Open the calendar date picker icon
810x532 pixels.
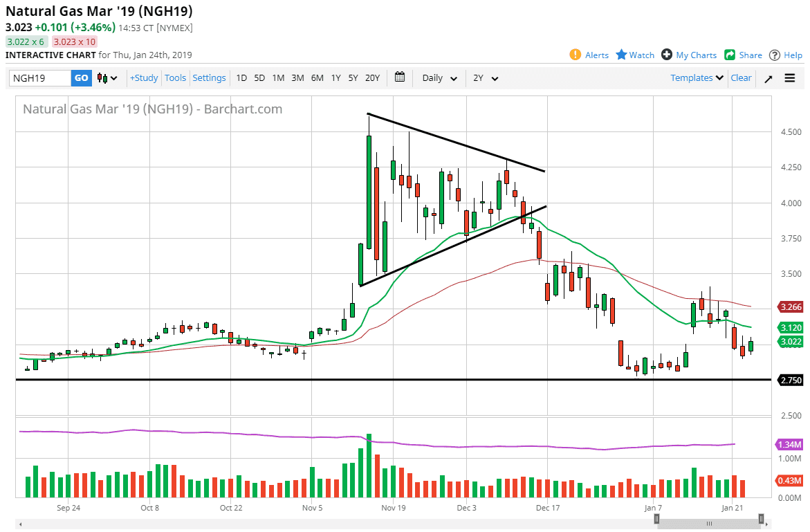click(400, 77)
